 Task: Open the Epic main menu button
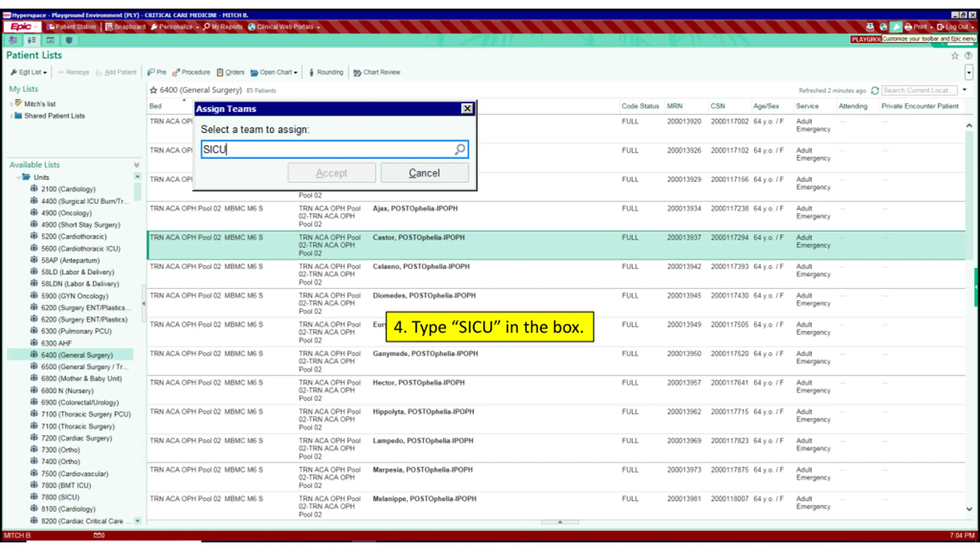[22, 27]
